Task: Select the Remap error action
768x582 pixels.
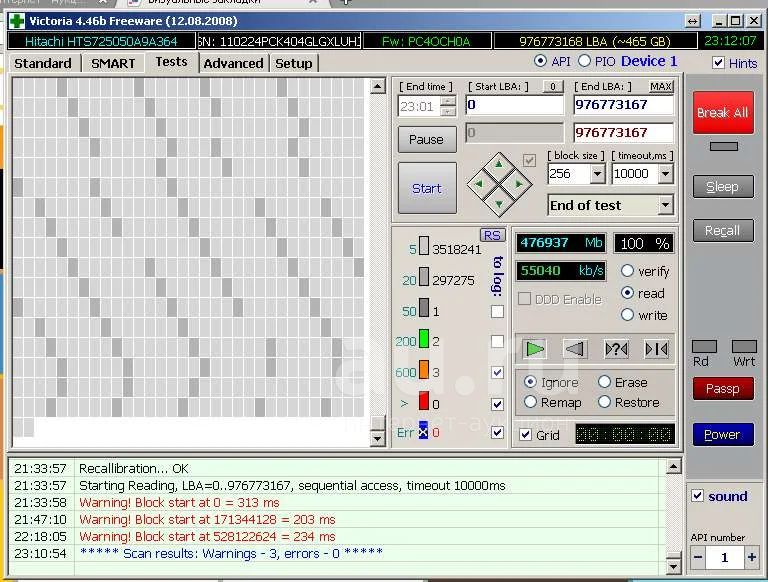Action: 530,402
